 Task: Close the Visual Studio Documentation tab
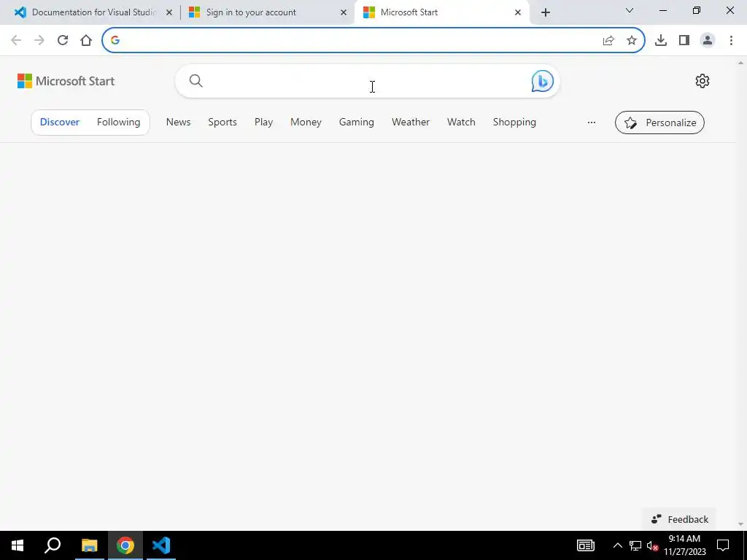(169, 12)
